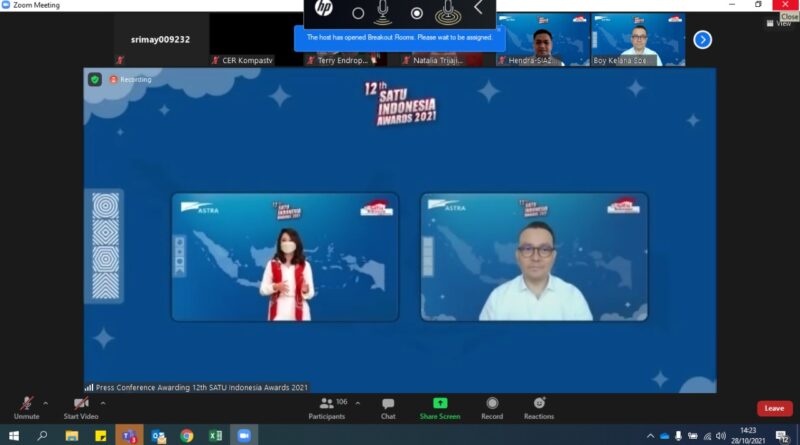Viewport: 800px width, 445px height.
Task: Expand audio options arrow next to Unmute
Action: point(45,403)
